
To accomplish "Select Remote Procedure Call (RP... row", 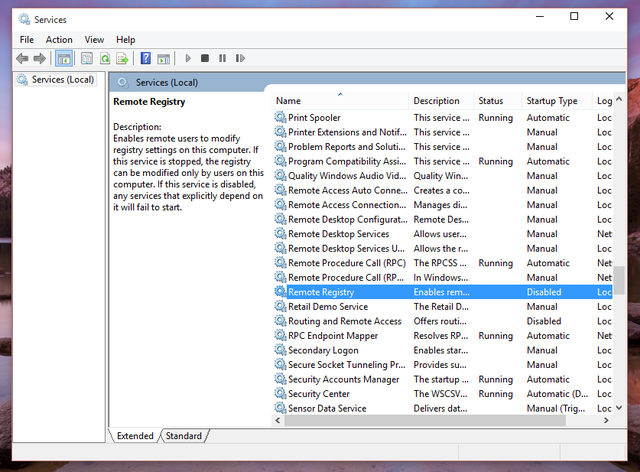I will [x=442, y=278].
